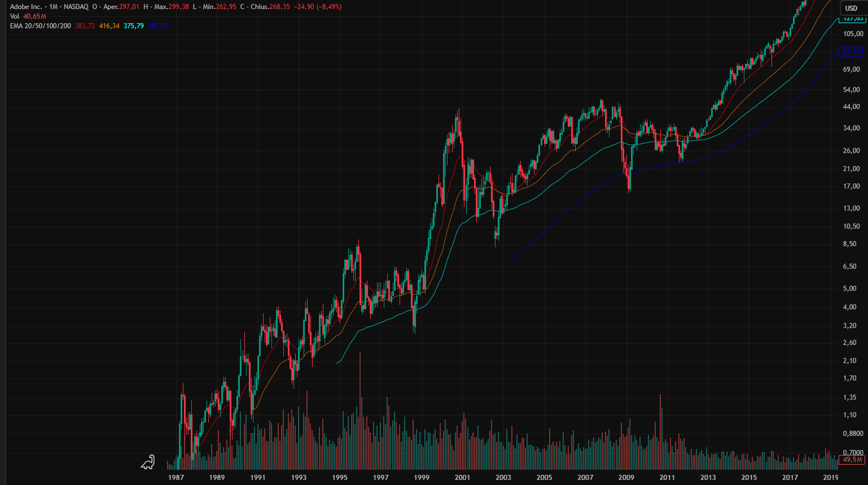Image resolution: width=868 pixels, height=485 pixels.
Task: Click the 26,00 price scale label
Action: [851, 151]
